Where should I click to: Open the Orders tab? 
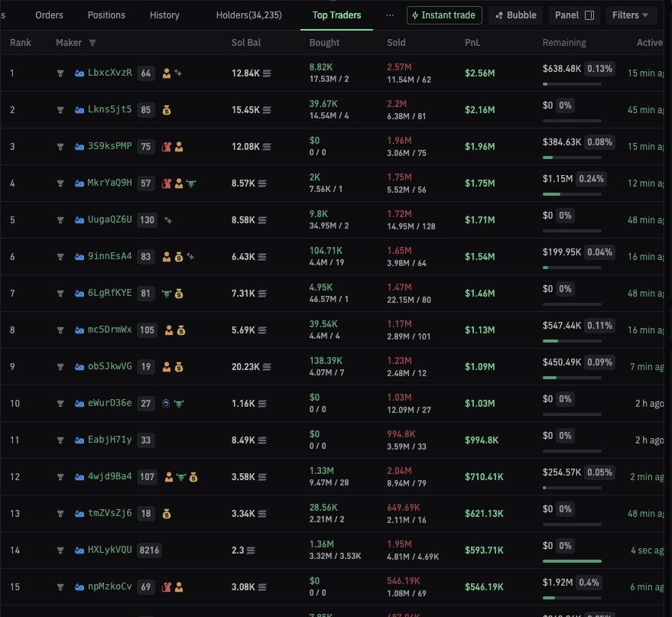click(49, 15)
